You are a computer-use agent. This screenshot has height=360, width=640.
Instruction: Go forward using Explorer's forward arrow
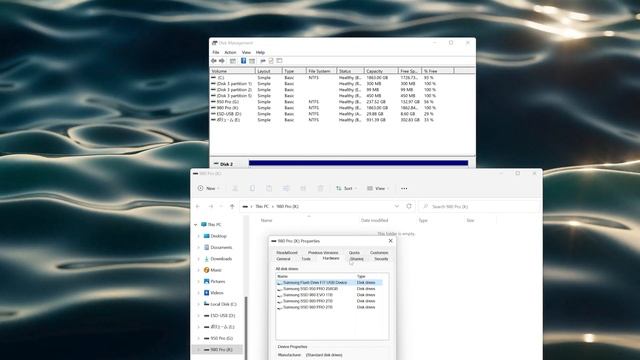pyautogui.click(x=211, y=207)
